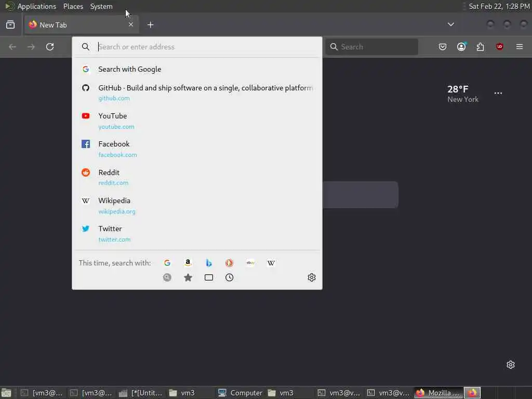Reload the current page

50,47
